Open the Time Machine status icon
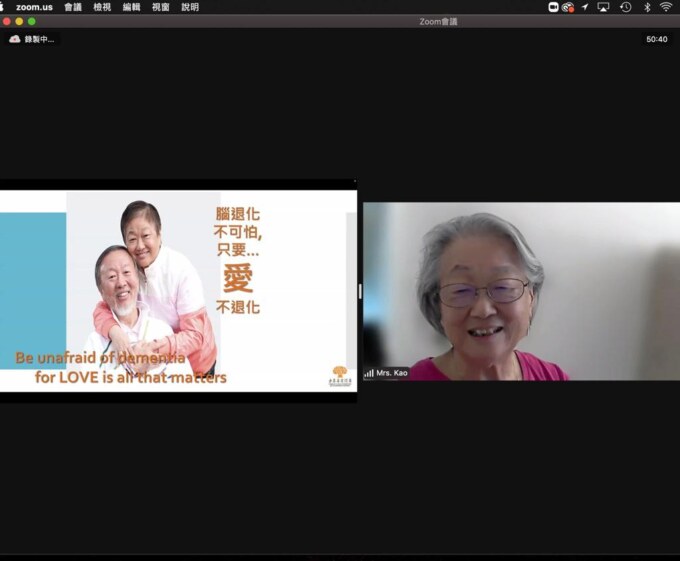This screenshot has width=680, height=561. click(x=625, y=7)
